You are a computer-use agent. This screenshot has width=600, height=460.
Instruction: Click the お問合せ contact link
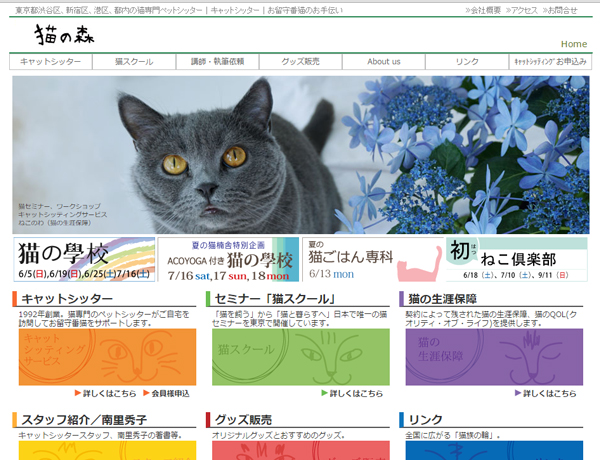pos(563,10)
